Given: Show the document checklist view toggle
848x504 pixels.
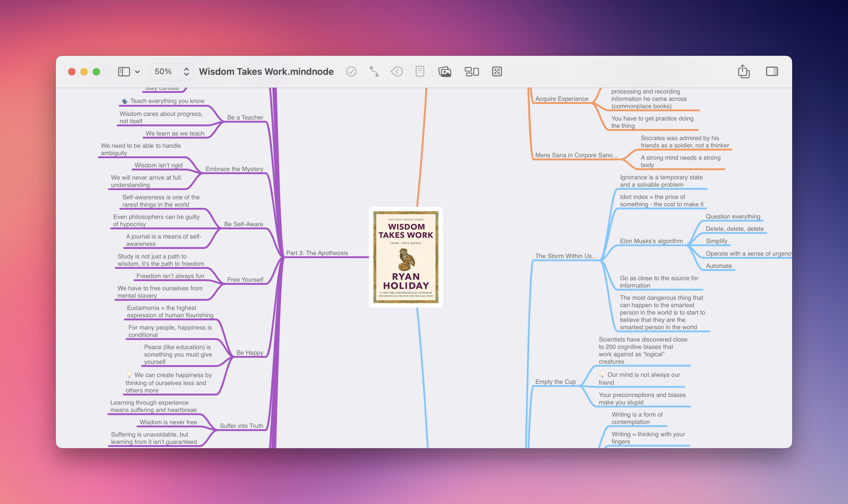Looking at the screenshot, I should pos(351,71).
